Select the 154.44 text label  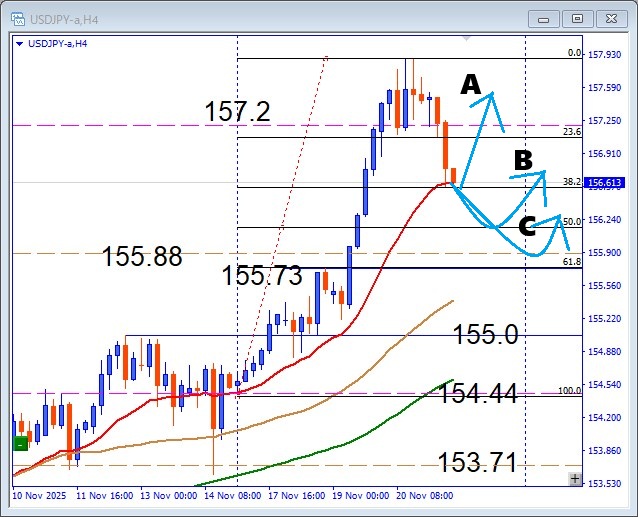(478, 394)
